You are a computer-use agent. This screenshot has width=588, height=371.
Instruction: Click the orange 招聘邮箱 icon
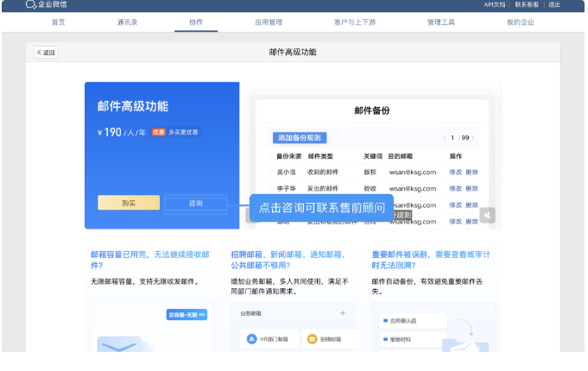(x=313, y=339)
